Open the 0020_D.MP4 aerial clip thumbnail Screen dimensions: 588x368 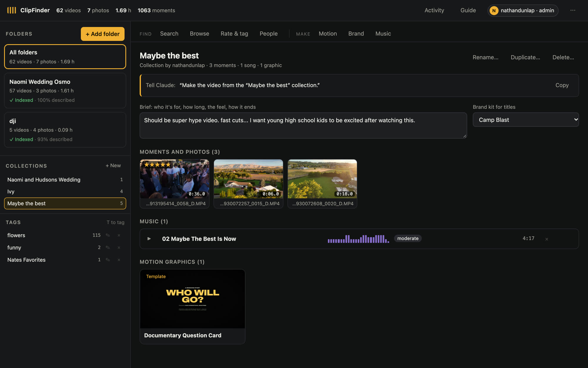pyautogui.click(x=322, y=179)
